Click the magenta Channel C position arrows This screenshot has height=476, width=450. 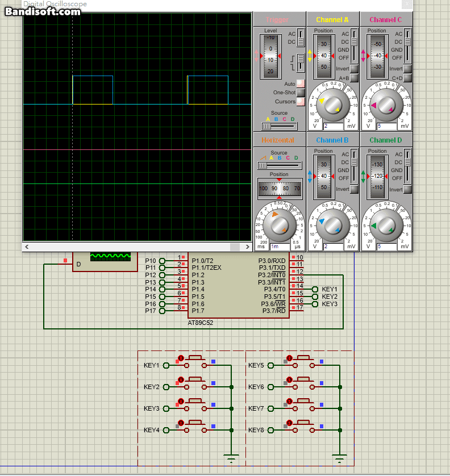(x=363, y=56)
